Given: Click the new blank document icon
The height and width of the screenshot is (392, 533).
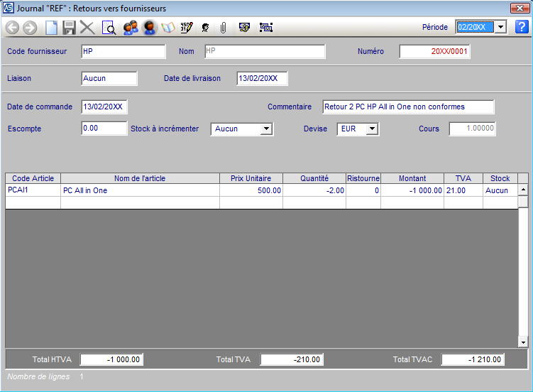Looking at the screenshot, I should pos(51,28).
